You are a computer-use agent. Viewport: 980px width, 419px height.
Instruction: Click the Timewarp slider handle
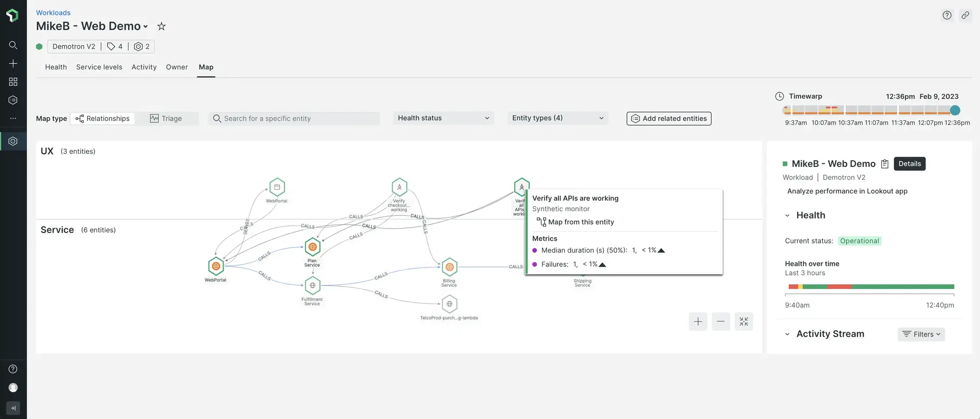[955, 110]
